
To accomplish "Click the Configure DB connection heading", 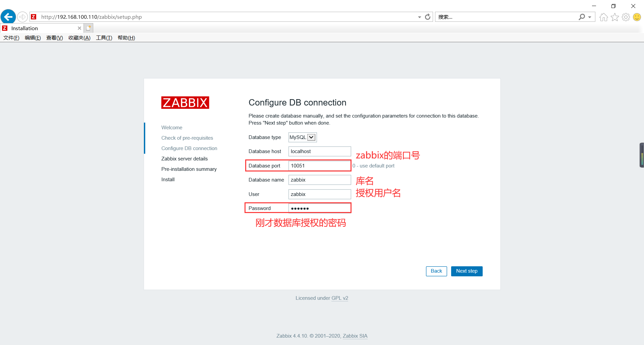I will tap(298, 102).
